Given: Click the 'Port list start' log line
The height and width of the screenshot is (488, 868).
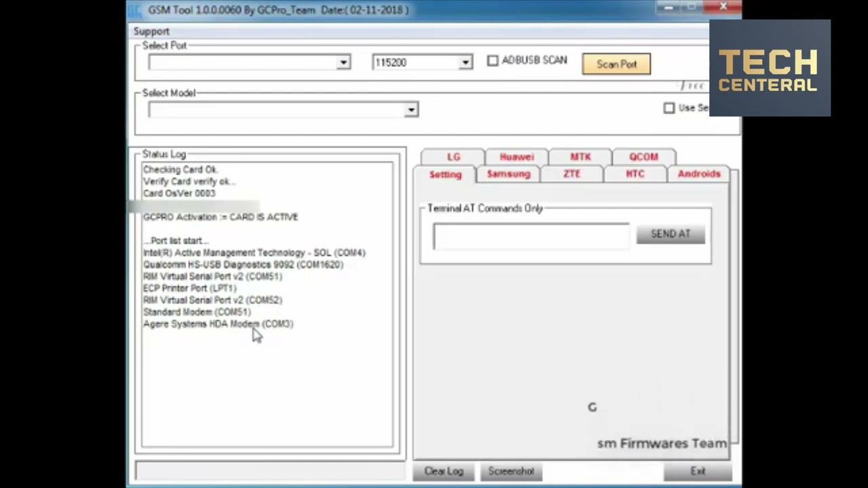Looking at the screenshot, I should (176, 241).
